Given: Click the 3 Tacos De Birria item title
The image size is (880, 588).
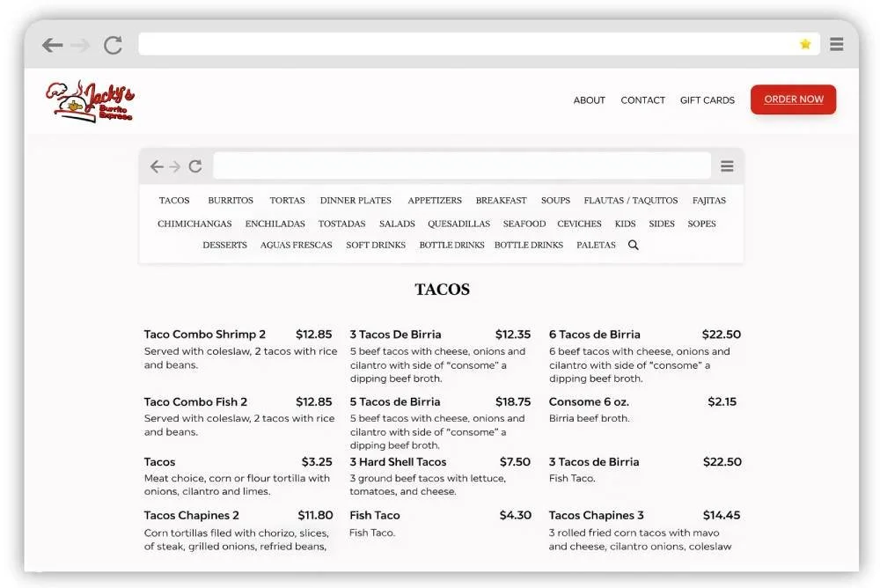Looking at the screenshot, I should (395, 334).
